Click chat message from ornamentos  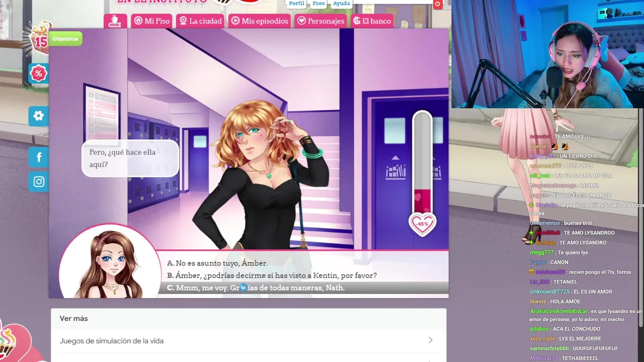pos(560,223)
